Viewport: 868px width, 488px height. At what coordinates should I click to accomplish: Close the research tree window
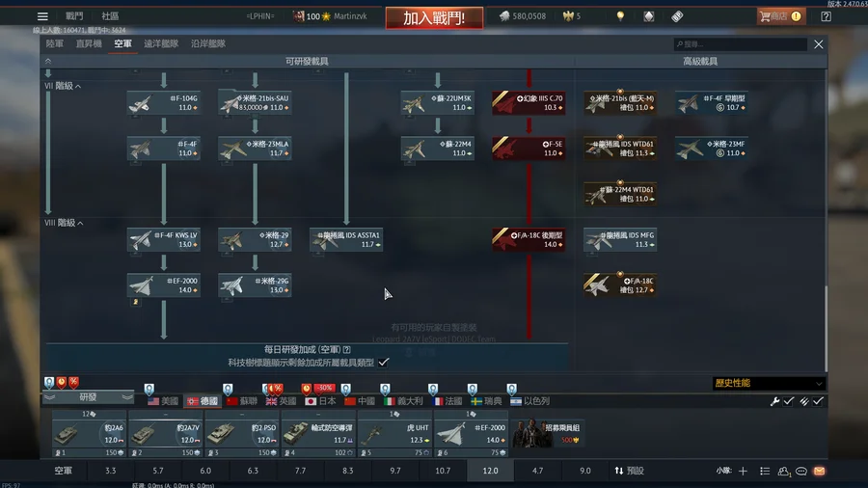[x=818, y=44]
